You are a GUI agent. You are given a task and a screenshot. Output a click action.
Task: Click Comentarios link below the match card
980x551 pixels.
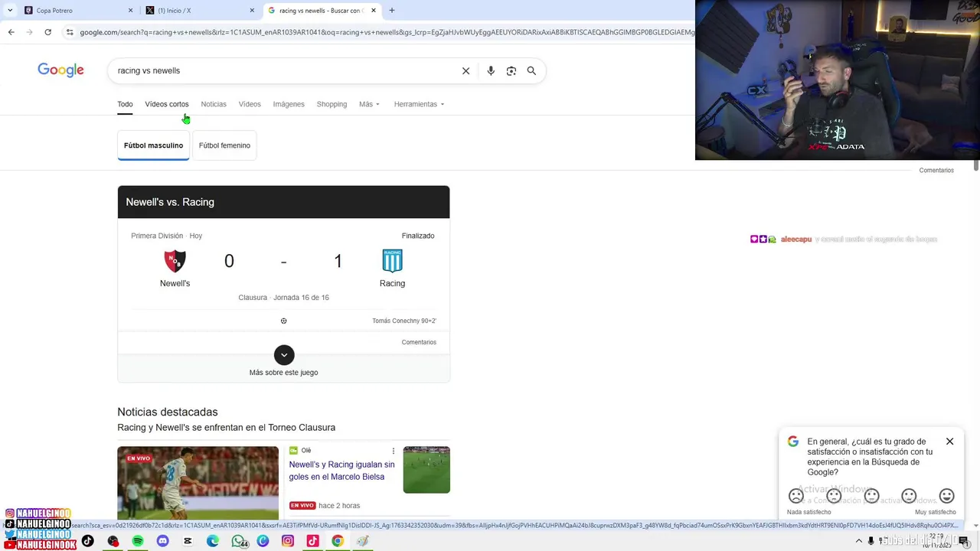point(419,342)
